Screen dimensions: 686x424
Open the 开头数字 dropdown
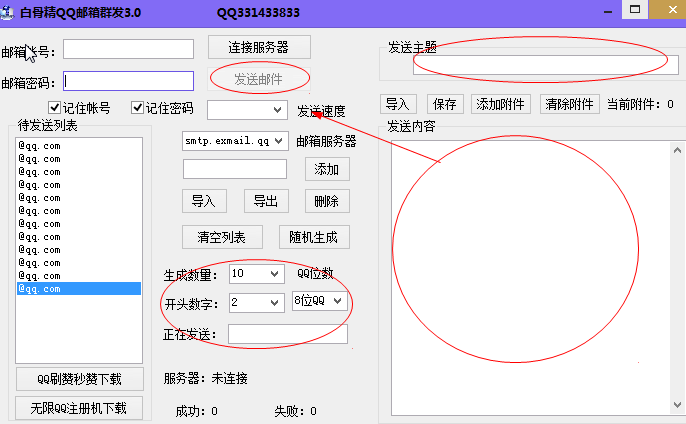click(257, 303)
